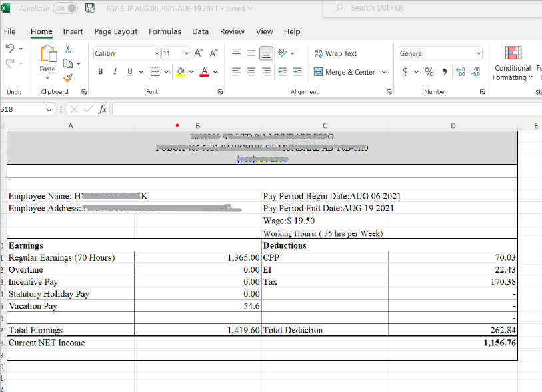
Task: Toggle the AutoSave switch
Action: tap(65, 8)
